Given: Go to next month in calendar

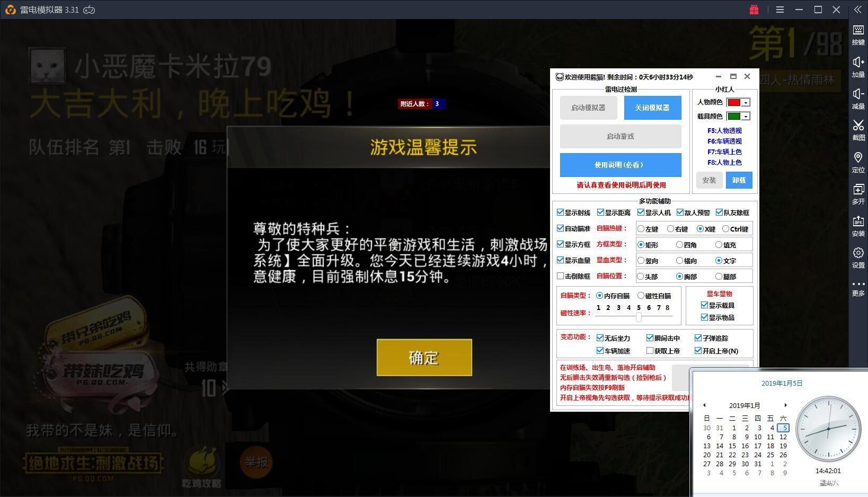Looking at the screenshot, I should (x=785, y=405).
